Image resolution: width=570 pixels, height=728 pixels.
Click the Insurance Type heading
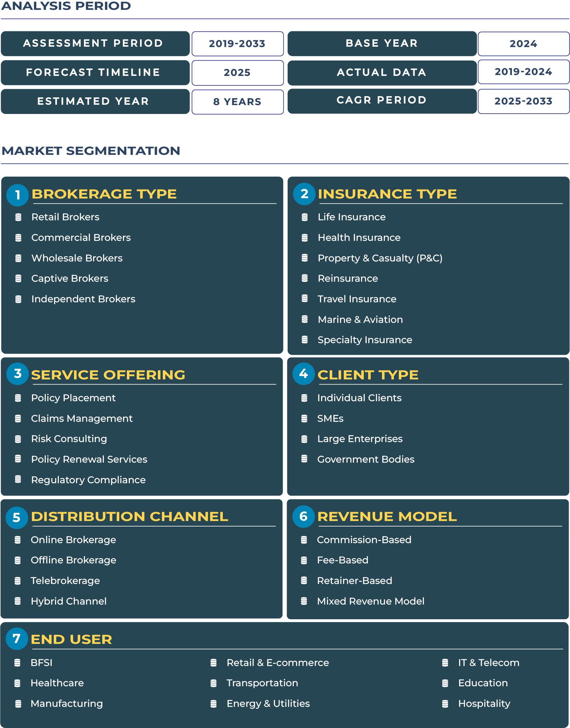coord(387,194)
